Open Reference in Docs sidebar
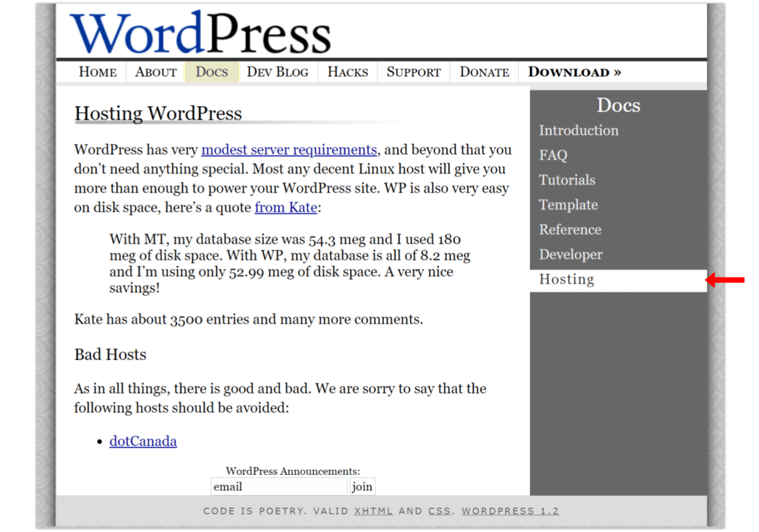Viewport: 759px width, 532px height. (570, 230)
